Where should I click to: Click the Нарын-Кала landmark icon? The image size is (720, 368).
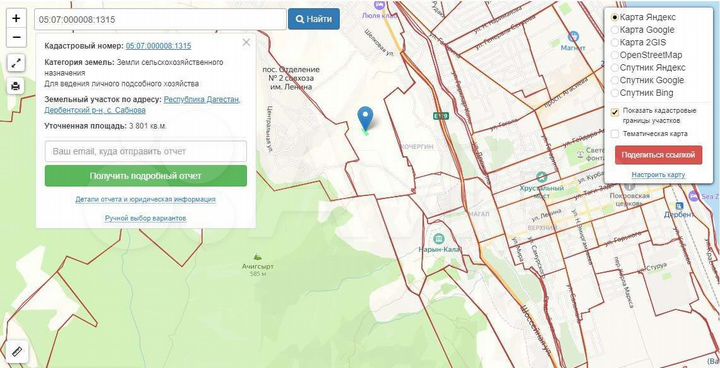click(439, 238)
